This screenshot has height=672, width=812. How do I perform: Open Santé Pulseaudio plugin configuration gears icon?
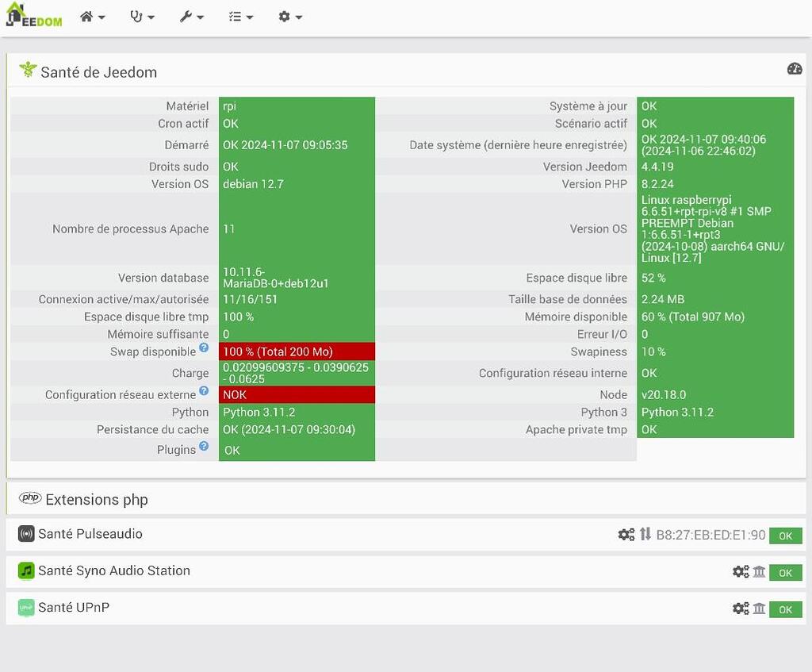(626, 535)
